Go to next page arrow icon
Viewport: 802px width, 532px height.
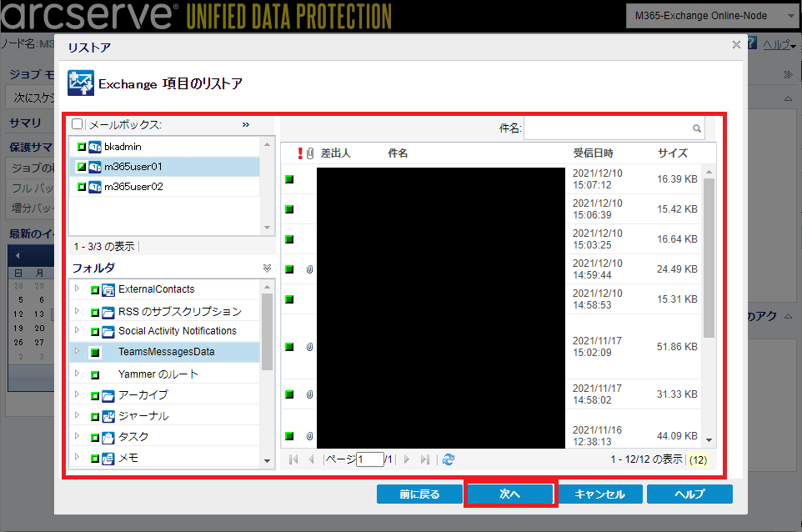[x=407, y=459]
